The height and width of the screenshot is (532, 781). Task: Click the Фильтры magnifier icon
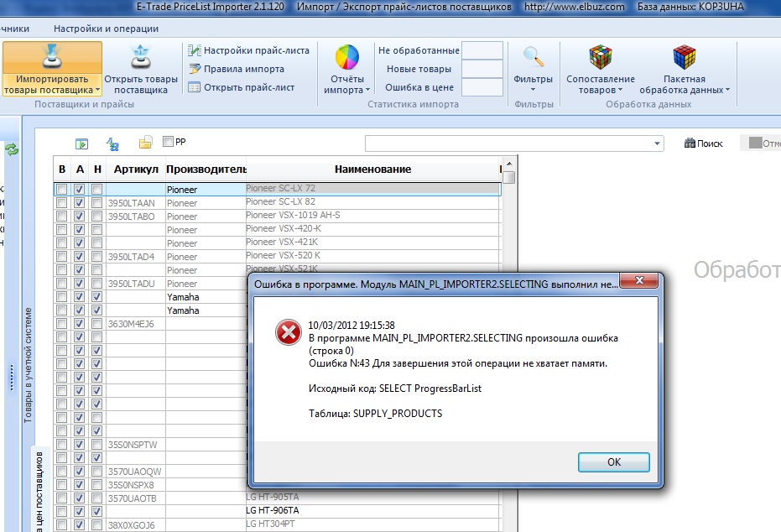(x=533, y=57)
